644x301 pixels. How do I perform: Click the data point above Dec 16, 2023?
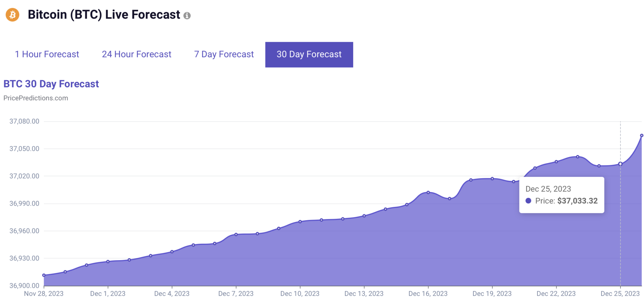tap(428, 192)
